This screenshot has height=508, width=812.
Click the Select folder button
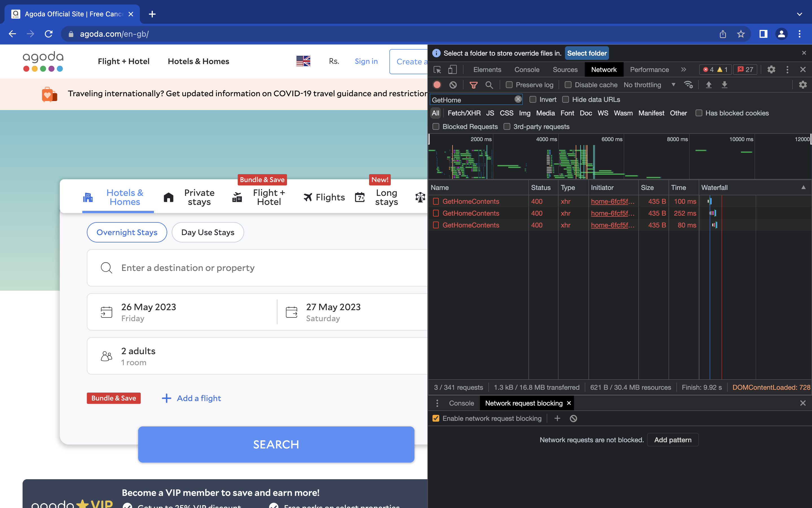click(587, 53)
